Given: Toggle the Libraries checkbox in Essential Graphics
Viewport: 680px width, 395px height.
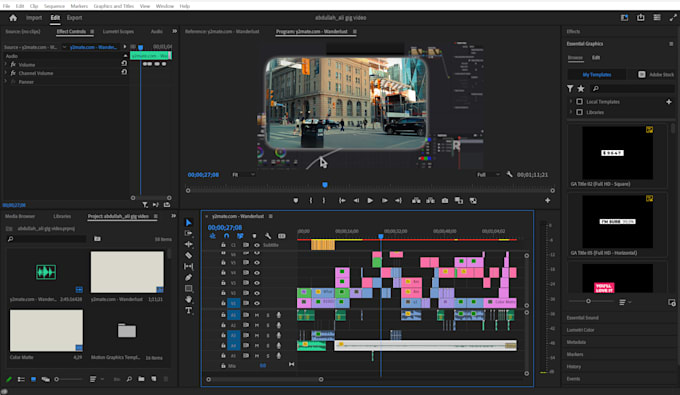Looking at the screenshot, I should click(579, 112).
